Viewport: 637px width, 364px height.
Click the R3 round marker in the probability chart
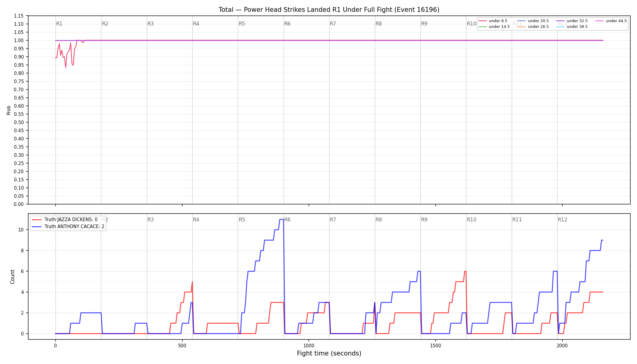(x=150, y=24)
